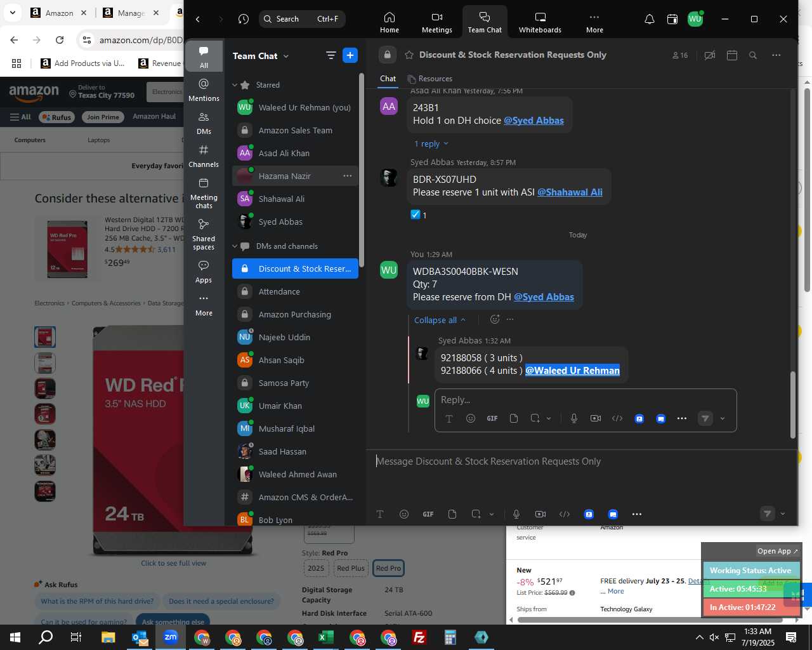Click the @Shahawal Ali mention

click(x=570, y=192)
